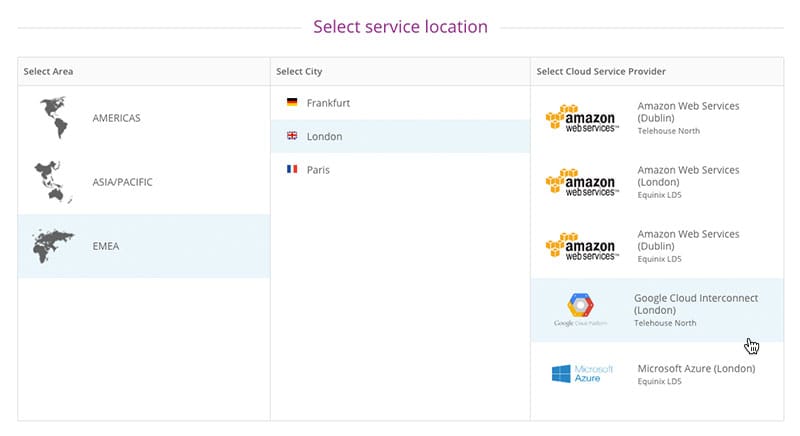Viewport: 800px width, 436px height.
Task: Pick Amazon Web Services (Dublin) Equinix LD5 text
Action: (688, 246)
